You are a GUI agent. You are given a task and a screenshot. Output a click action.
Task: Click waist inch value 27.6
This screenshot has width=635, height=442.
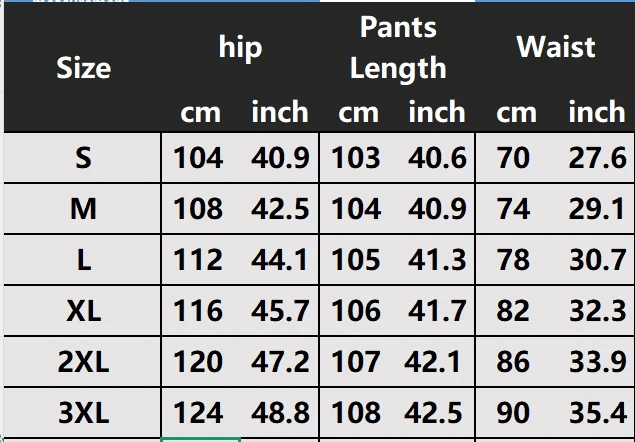tap(597, 158)
